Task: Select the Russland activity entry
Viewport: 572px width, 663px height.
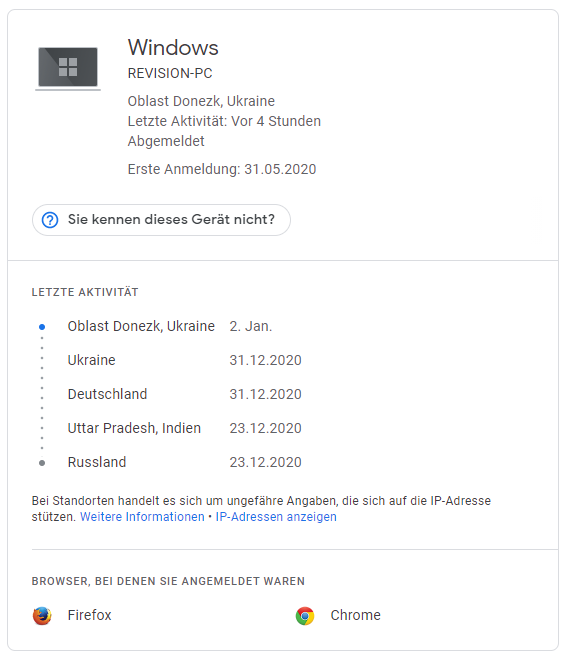Action: 185,462
